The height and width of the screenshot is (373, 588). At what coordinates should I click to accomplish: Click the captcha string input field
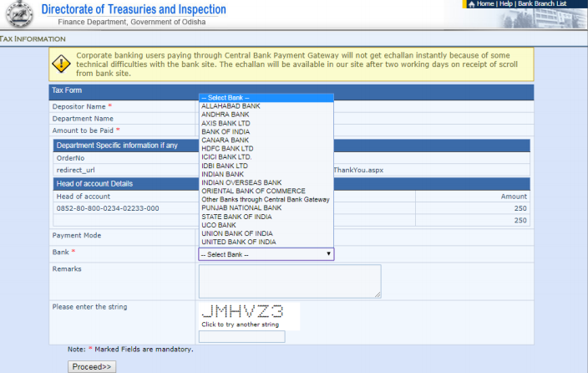point(242,336)
